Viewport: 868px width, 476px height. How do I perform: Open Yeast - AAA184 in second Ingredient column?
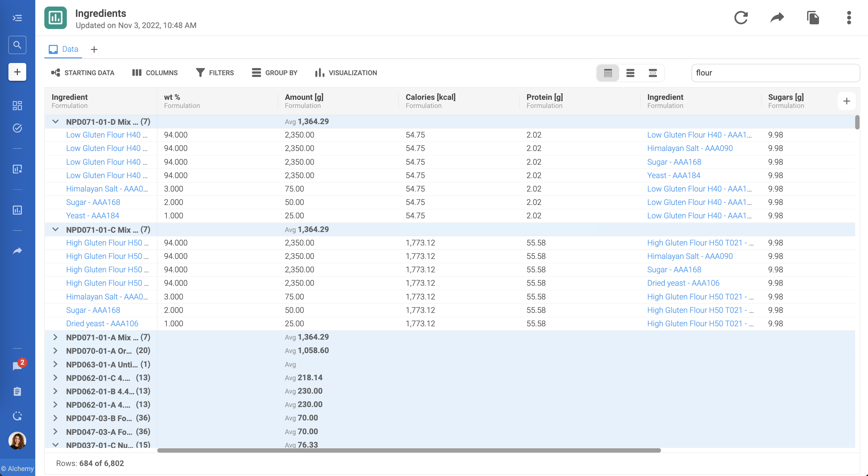(x=673, y=175)
